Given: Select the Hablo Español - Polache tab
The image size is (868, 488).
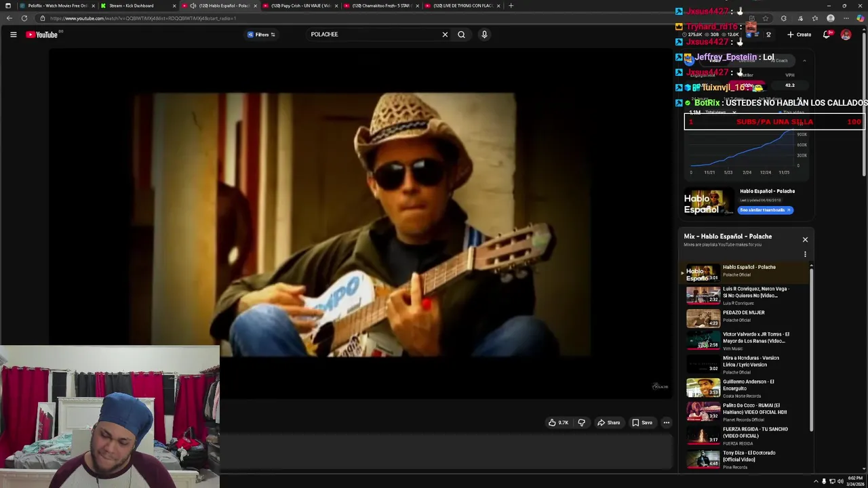Looking at the screenshot, I should [x=218, y=5].
